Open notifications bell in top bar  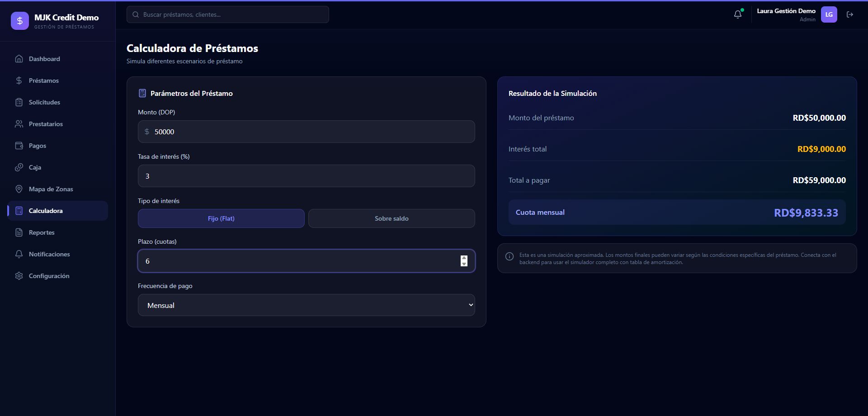738,14
